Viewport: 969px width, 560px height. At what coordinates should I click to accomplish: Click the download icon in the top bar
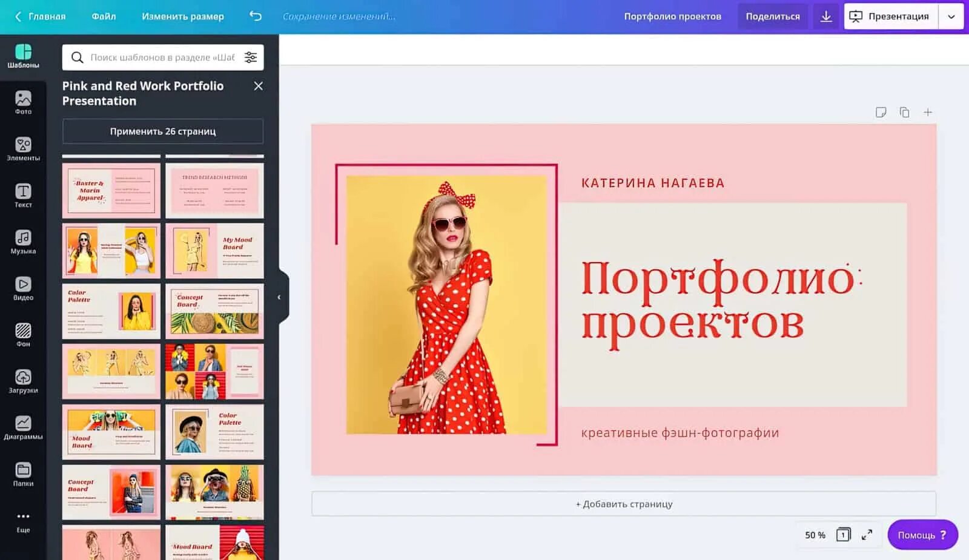[x=826, y=16]
